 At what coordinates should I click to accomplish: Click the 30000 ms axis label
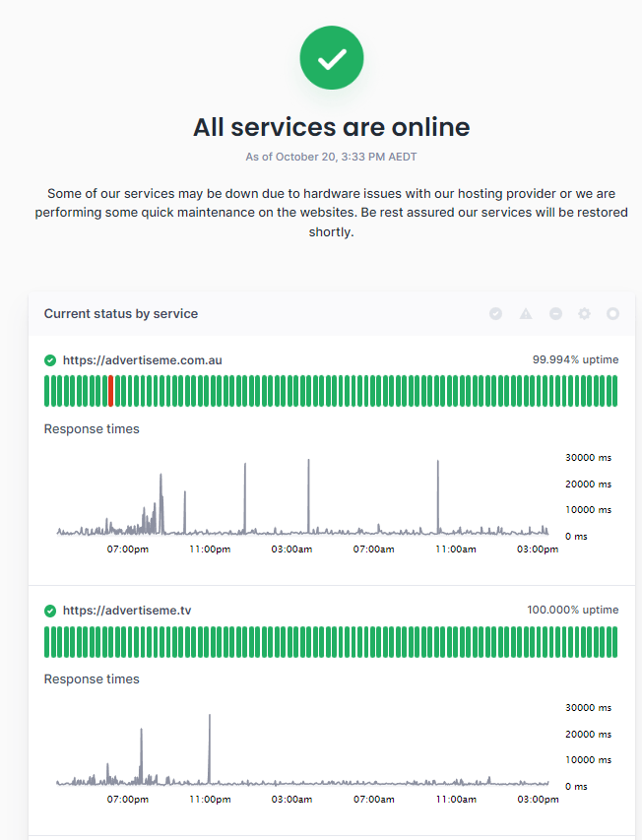click(x=587, y=457)
